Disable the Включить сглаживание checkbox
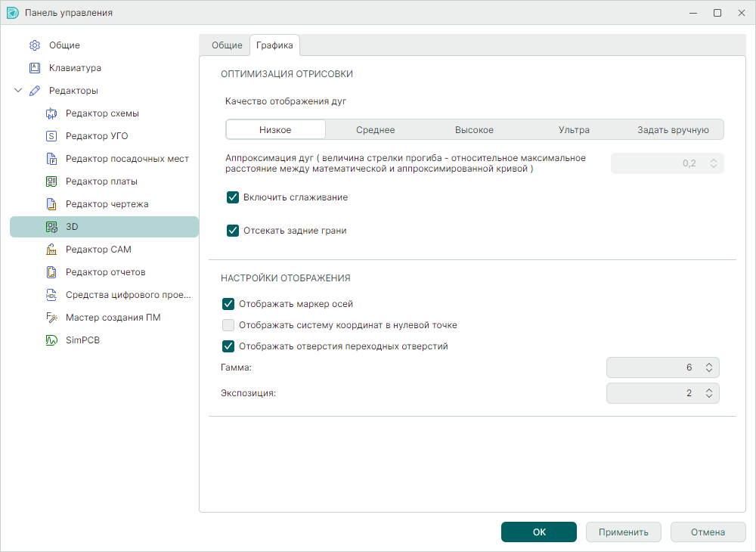Viewport: 756px width, 552px height. [233, 197]
